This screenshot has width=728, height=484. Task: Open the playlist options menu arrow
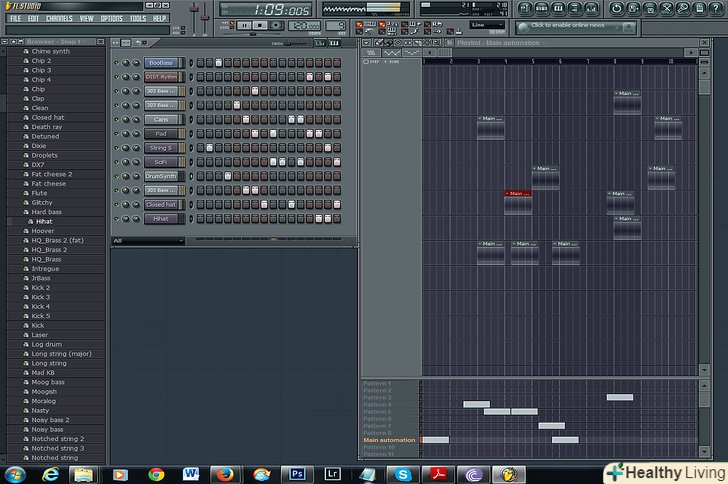(x=366, y=43)
